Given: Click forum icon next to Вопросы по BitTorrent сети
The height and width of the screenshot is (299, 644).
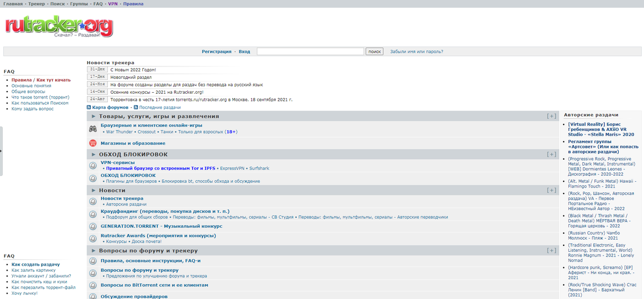Looking at the screenshot, I should pyautogui.click(x=93, y=285).
